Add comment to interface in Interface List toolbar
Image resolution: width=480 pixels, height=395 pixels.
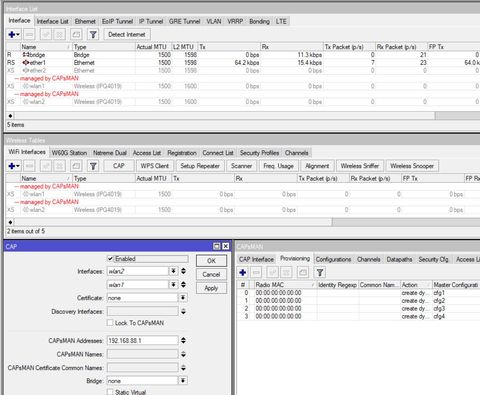tap(76, 34)
